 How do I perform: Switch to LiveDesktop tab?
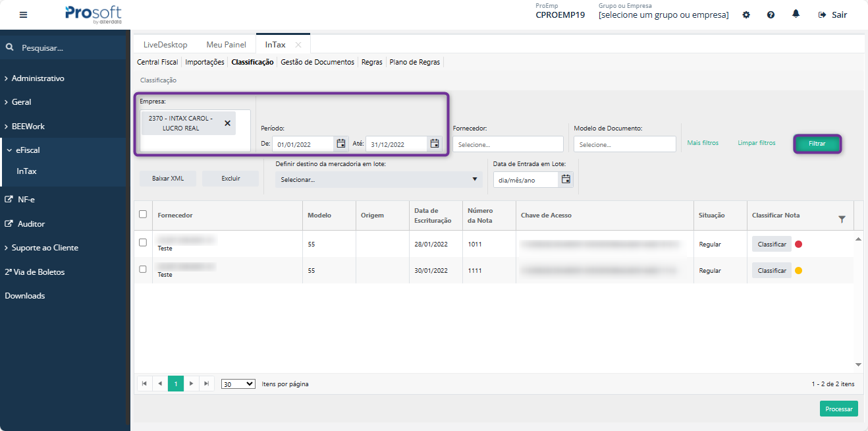[165, 45]
